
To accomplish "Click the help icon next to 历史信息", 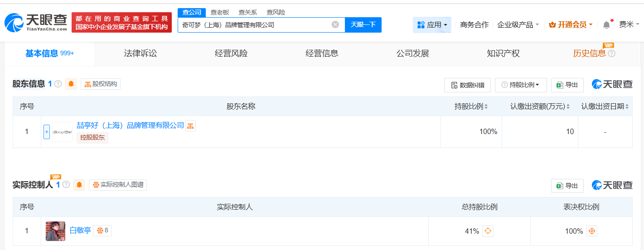I will point(611,53).
